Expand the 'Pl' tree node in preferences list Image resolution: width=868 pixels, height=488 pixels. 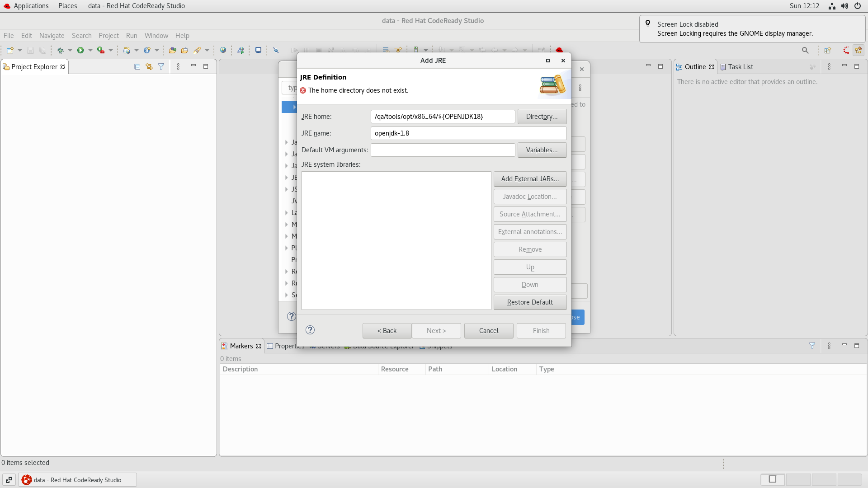pyautogui.click(x=287, y=248)
